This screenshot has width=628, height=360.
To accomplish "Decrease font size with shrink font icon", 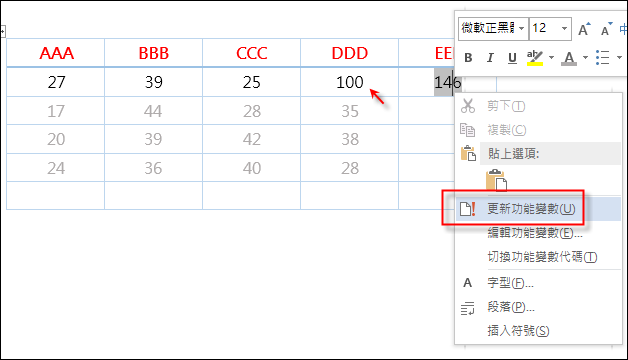I will (606, 29).
